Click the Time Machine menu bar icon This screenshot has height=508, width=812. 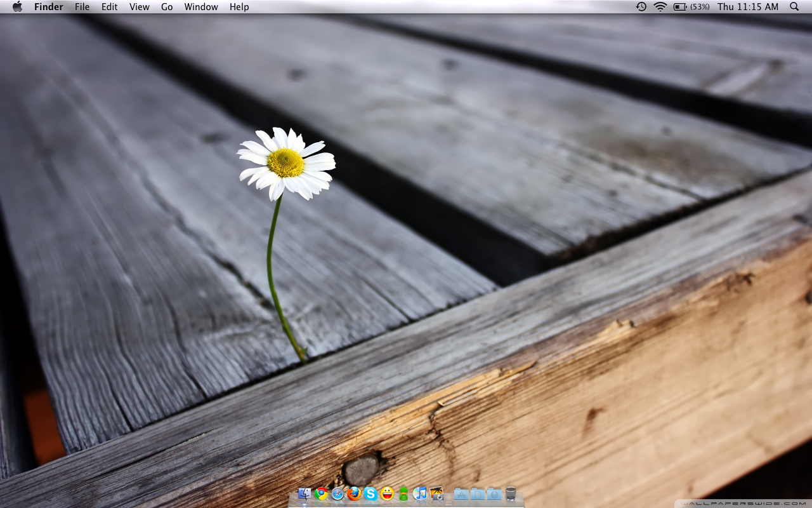[641, 6]
